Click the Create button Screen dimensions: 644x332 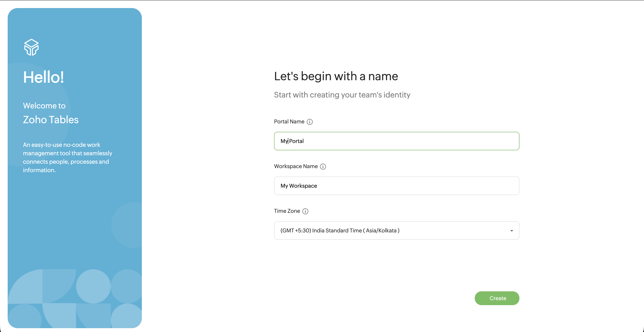(x=497, y=298)
